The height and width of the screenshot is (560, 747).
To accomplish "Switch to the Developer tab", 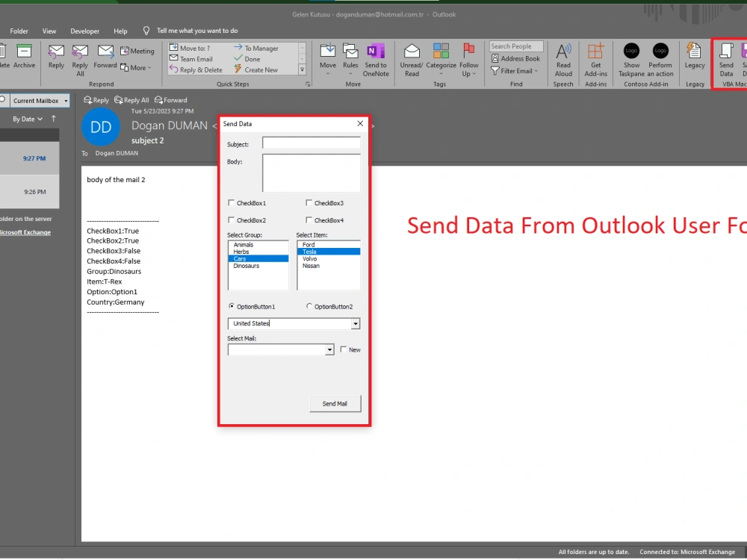I will click(x=84, y=31).
